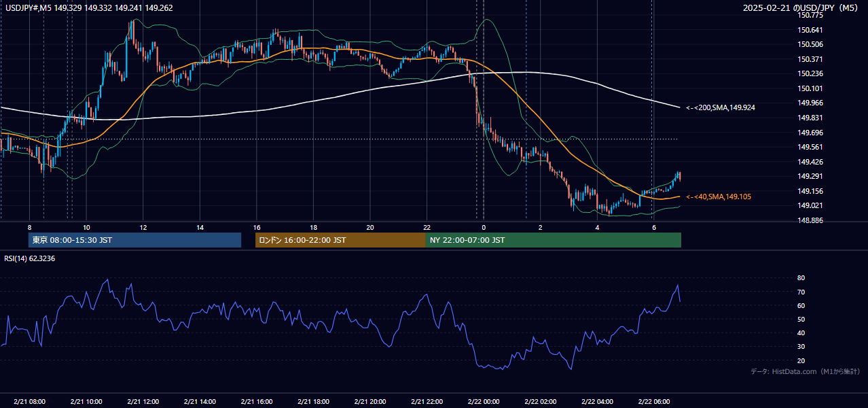Click price level 150.236 on the axis
Viewport: 868px width, 408px height.
click(x=810, y=73)
